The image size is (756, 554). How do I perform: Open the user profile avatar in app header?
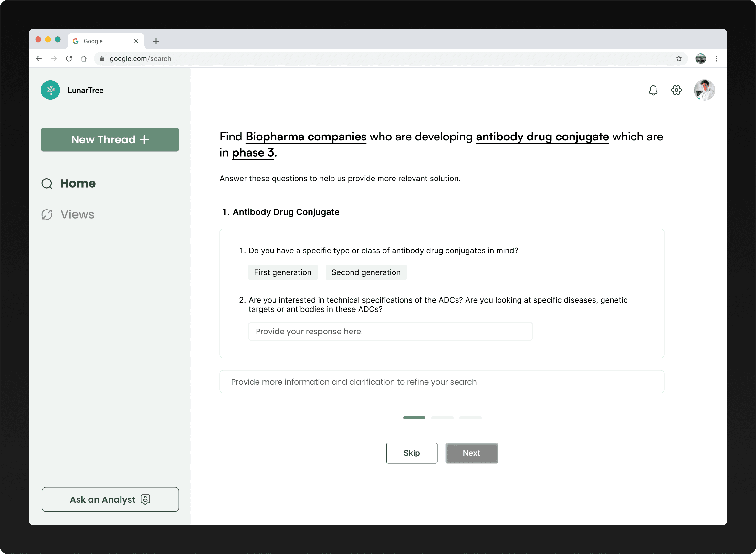[704, 90]
